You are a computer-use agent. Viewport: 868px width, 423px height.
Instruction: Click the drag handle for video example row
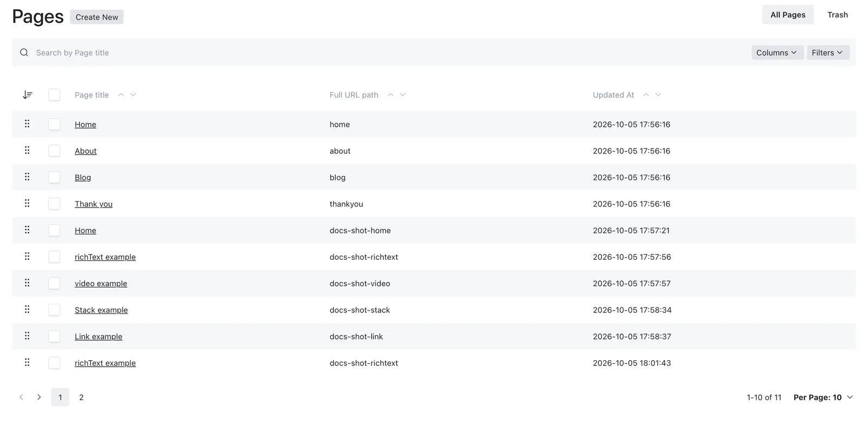(x=27, y=283)
